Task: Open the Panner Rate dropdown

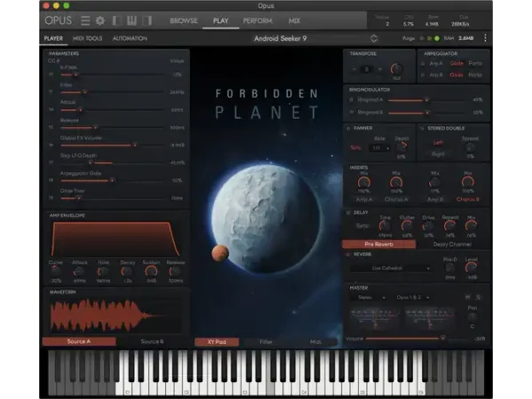Action: (380, 148)
